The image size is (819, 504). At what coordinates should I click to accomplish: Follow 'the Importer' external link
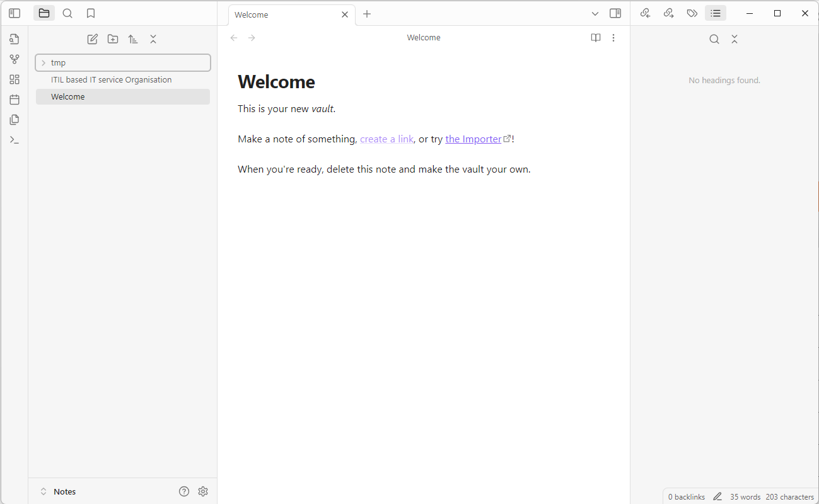click(x=473, y=139)
